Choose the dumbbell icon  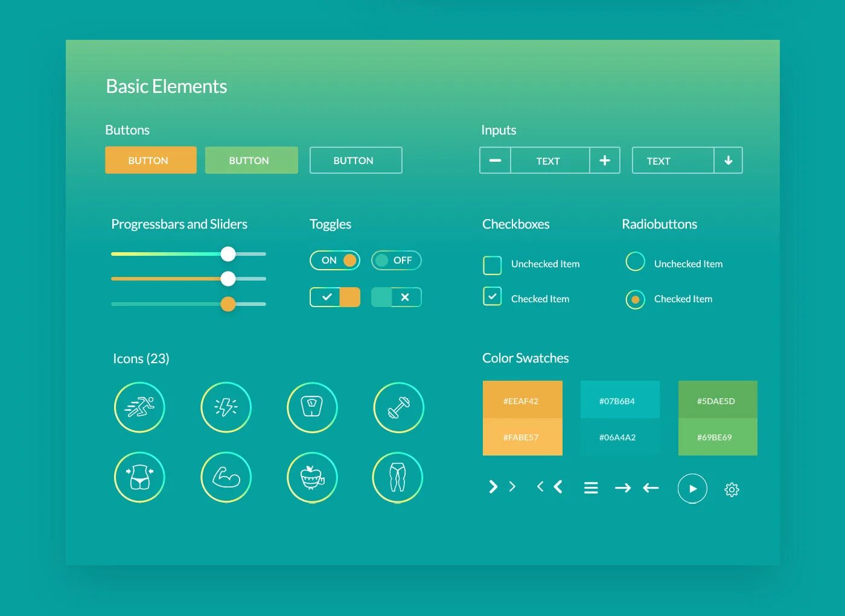point(398,407)
